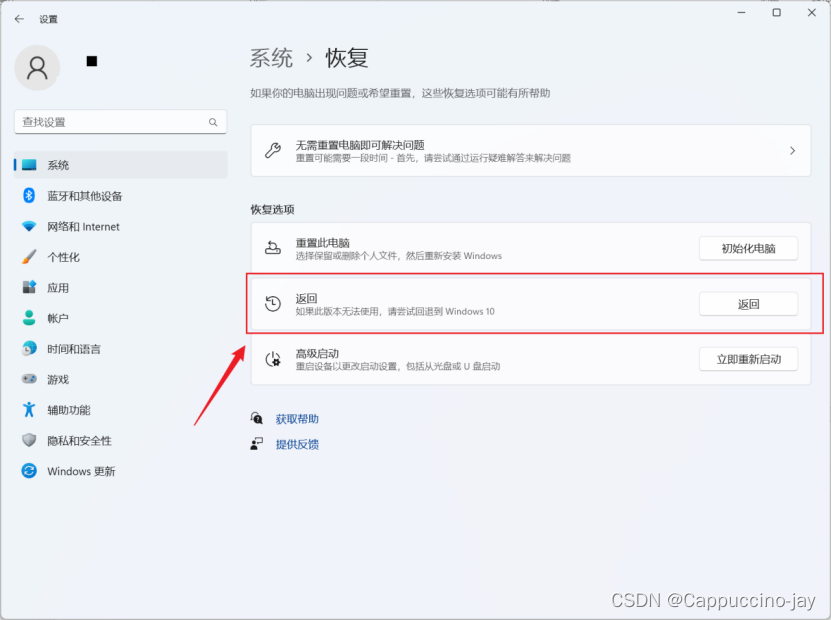Click the back arrow in the title bar
This screenshot has width=831, height=620.
tap(20, 19)
